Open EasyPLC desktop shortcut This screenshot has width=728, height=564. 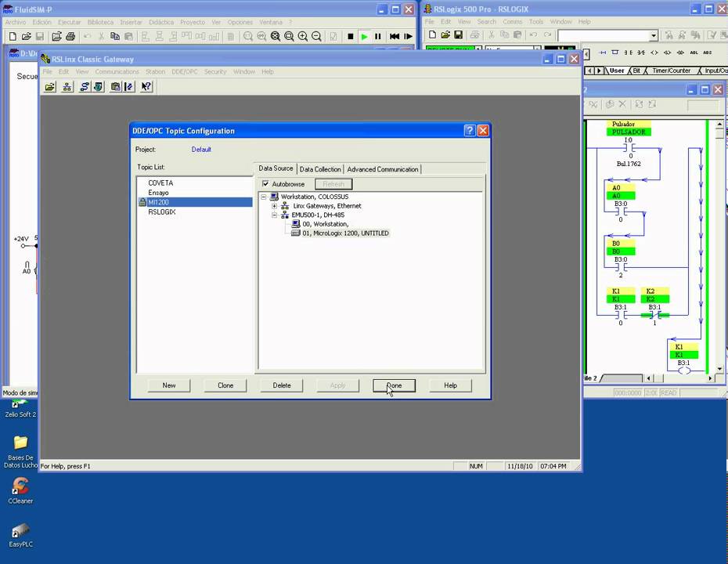(20, 534)
